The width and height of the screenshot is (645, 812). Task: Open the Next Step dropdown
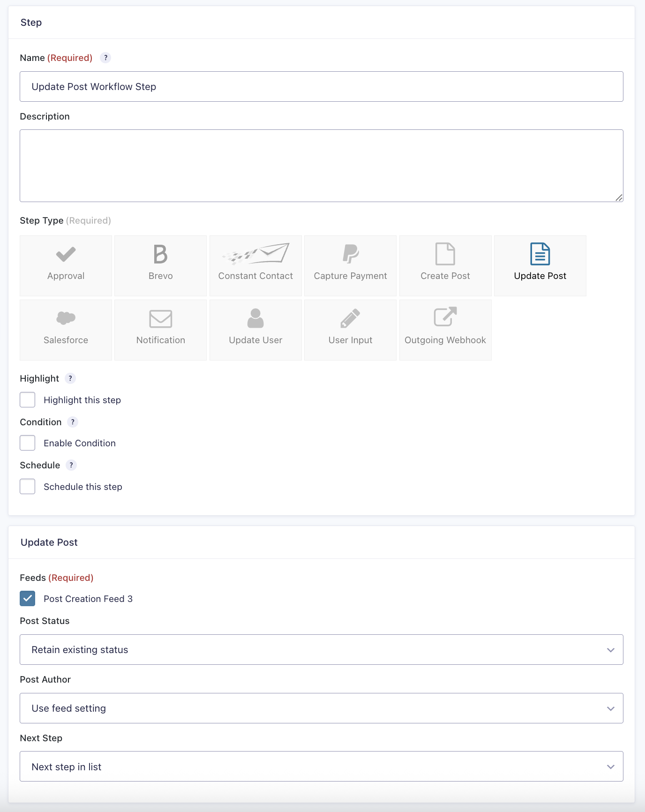click(321, 767)
